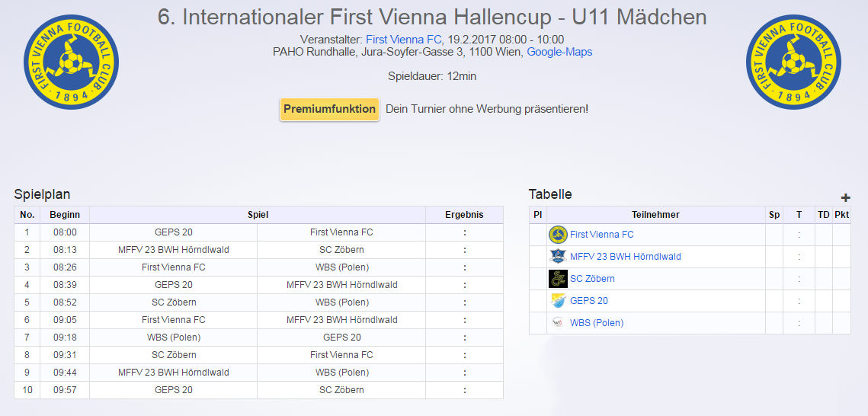Click the GEPS 20 team logo
The height and width of the screenshot is (416, 868).
(558, 301)
